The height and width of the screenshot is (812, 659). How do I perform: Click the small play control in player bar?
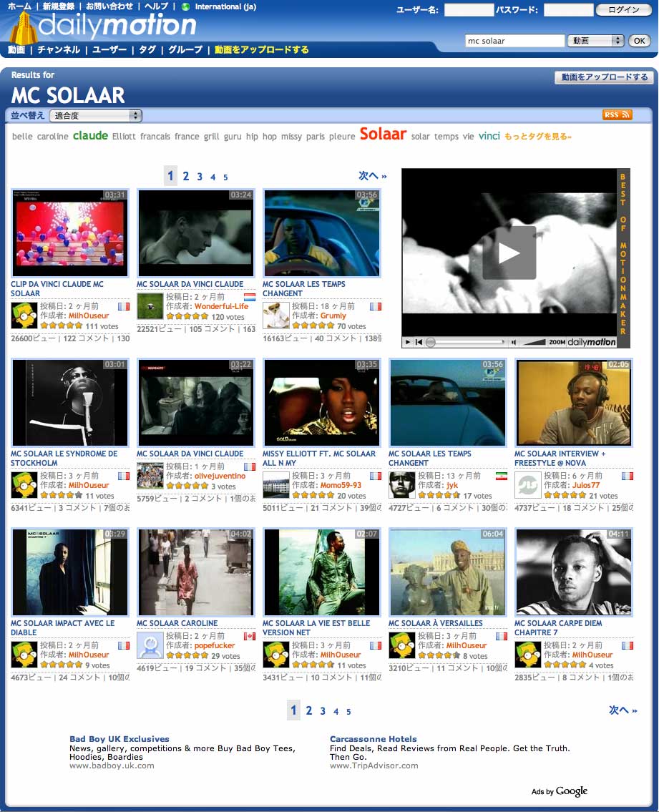tap(408, 342)
